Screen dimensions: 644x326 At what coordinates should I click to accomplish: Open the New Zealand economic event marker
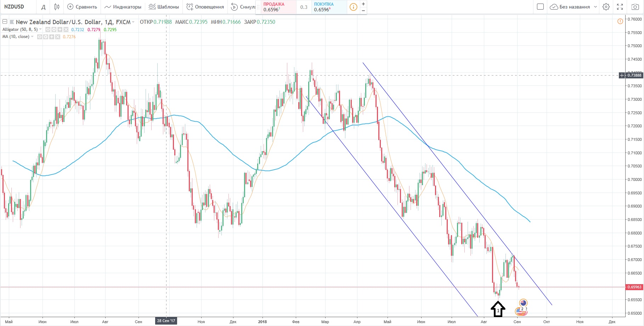523,303
